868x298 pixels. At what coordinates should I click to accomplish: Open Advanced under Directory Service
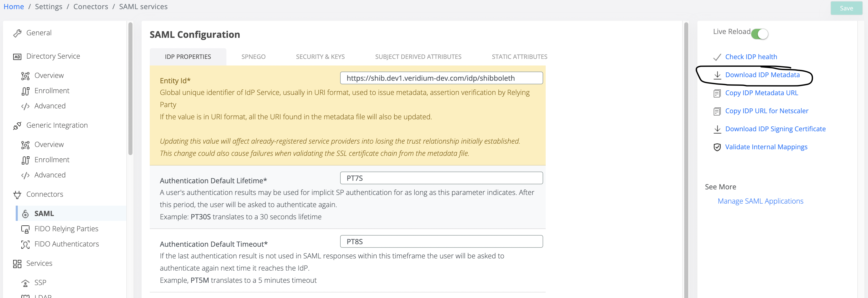[50, 106]
